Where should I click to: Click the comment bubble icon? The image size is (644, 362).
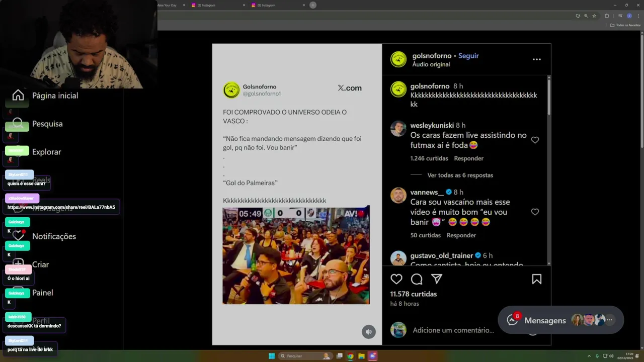[417, 279]
